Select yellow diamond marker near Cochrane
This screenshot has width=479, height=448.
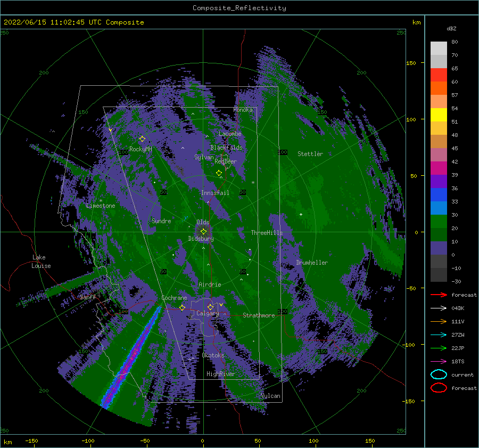pyautogui.click(x=183, y=307)
